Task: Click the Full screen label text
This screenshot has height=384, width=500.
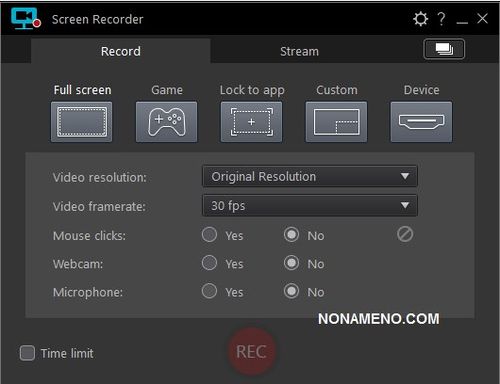Action: (x=82, y=90)
